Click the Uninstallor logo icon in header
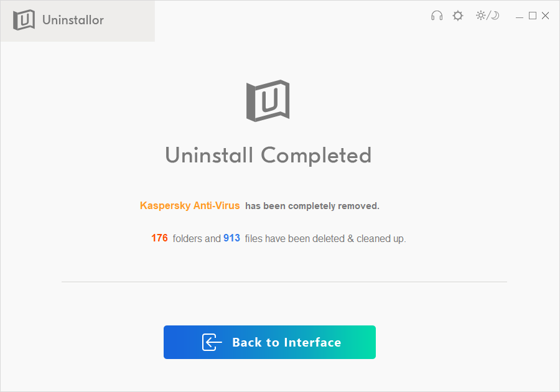 coord(24,20)
